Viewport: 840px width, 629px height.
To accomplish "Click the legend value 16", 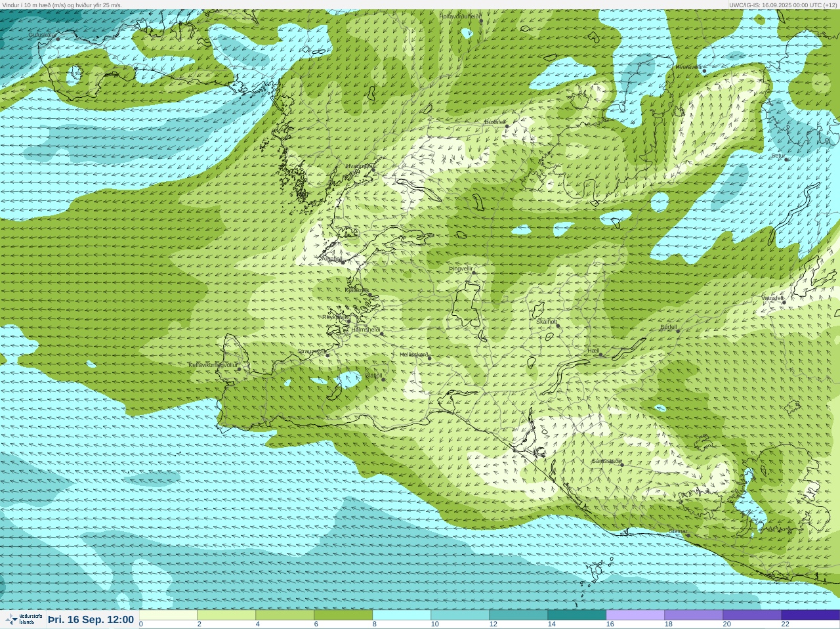I will point(610,624).
